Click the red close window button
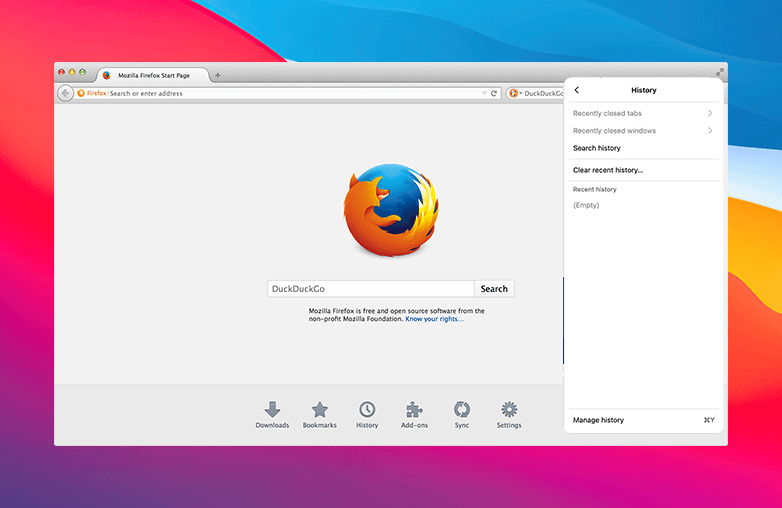This screenshot has width=782, height=508. tap(61, 72)
